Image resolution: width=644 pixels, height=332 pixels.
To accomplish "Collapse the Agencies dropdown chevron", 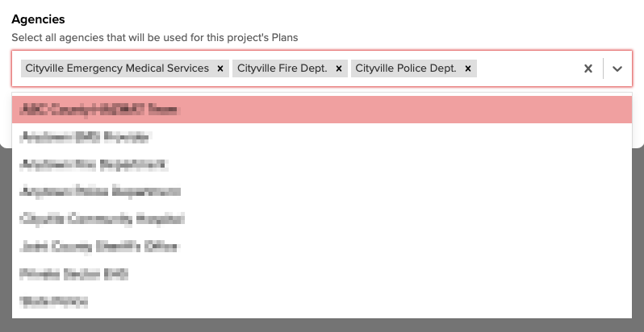I will click(x=617, y=68).
